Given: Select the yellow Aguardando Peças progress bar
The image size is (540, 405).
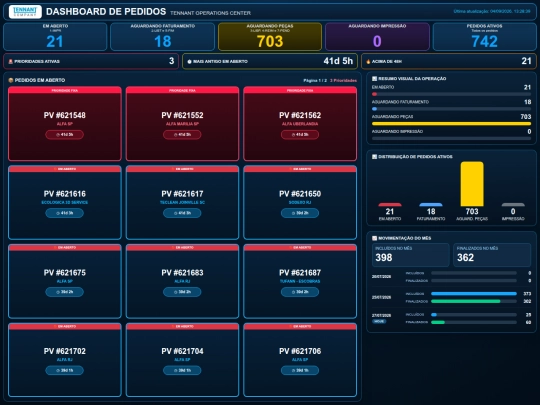Looking at the screenshot, I should (x=451, y=124).
